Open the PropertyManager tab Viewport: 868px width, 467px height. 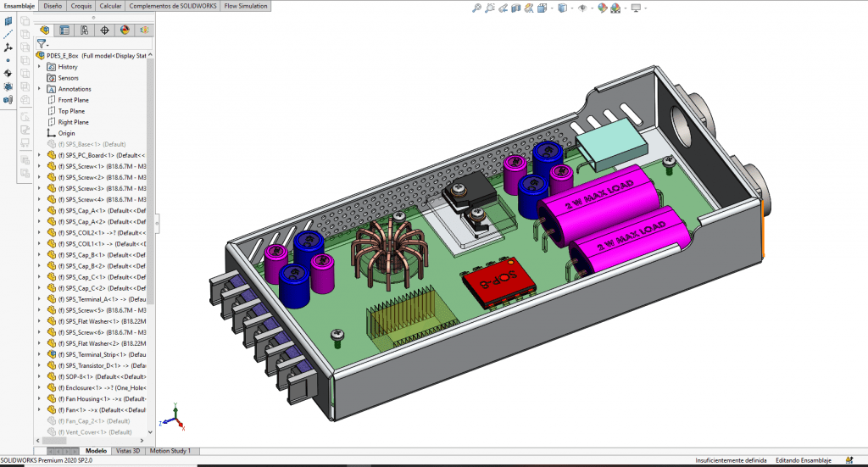pos(64,31)
